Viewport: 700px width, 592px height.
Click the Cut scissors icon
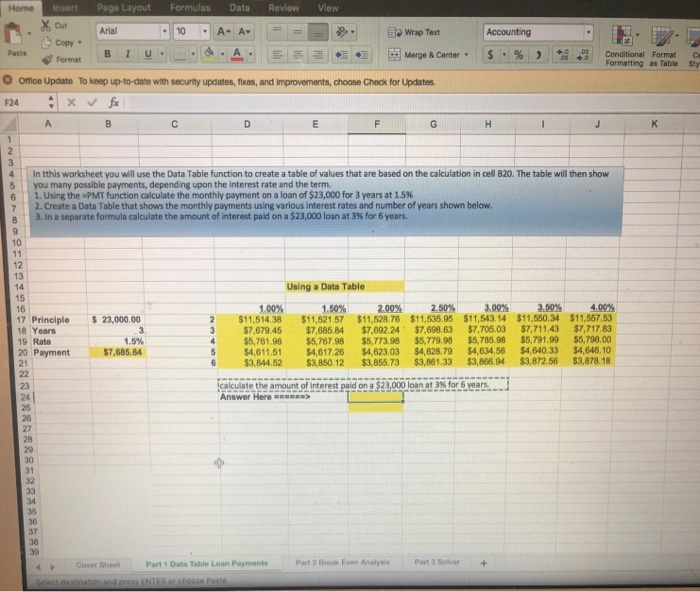point(46,25)
